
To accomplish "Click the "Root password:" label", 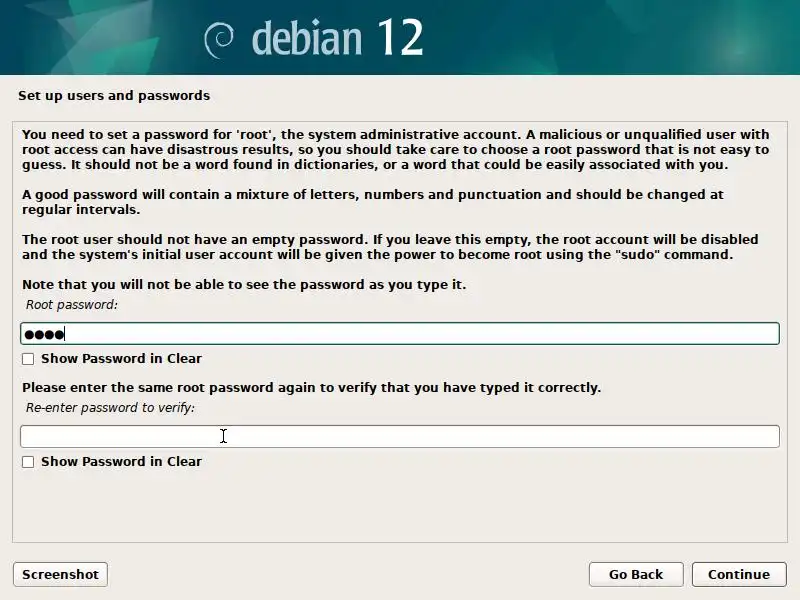I will tap(72, 304).
